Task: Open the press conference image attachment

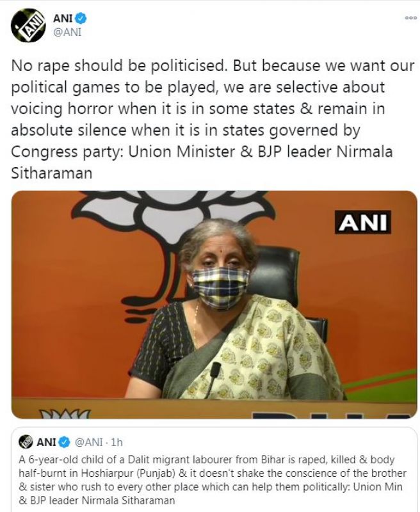Action: pos(214,305)
